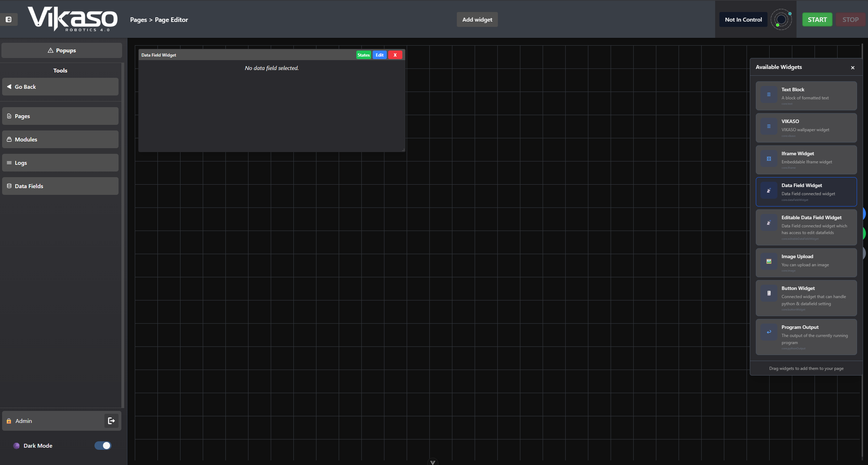Click the widget resize handle corner
Screen dimensions: 868x465
coord(403,150)
